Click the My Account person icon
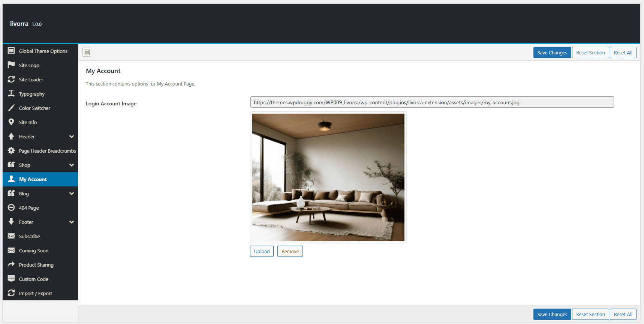 11,179
